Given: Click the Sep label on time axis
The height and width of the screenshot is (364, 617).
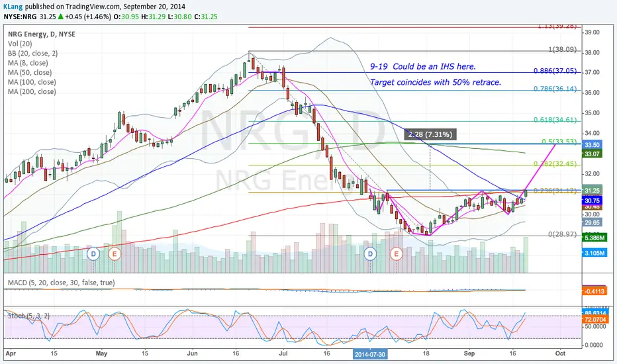Looking at the screenshot, I should pos(469,353).
